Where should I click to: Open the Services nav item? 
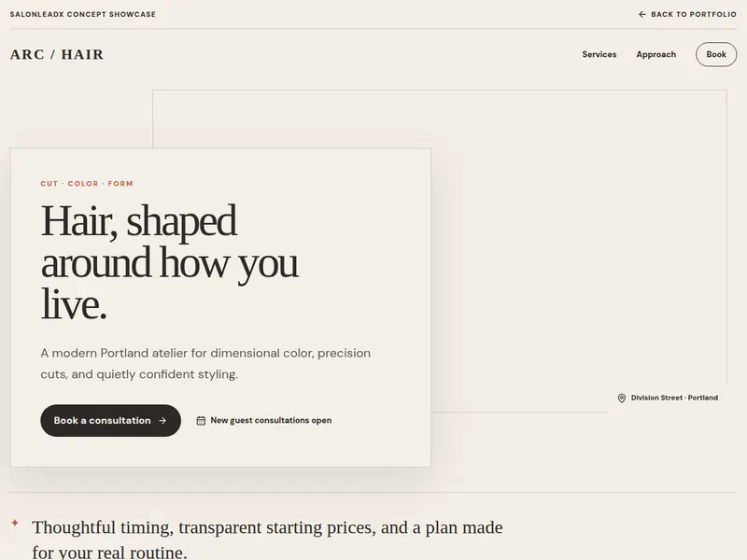point(599,54)
